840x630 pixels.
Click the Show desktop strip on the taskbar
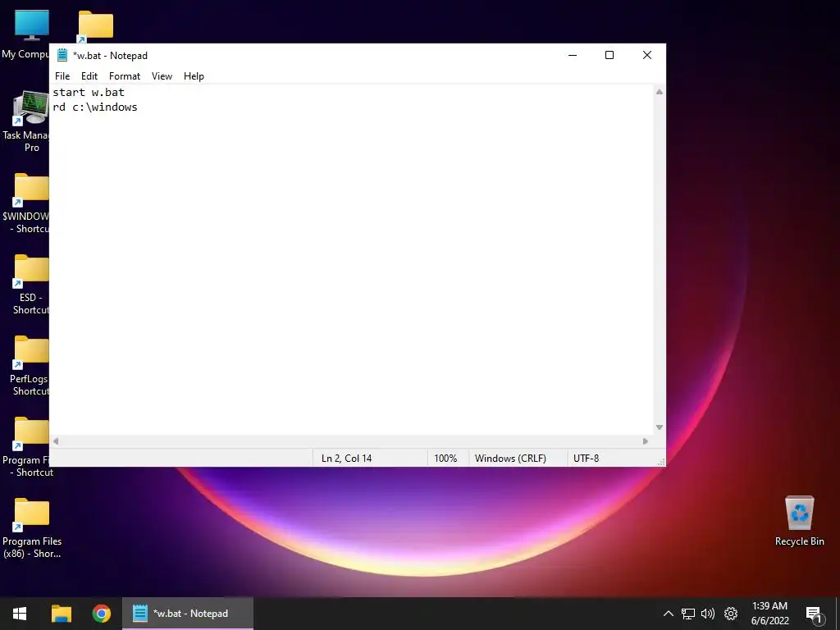838,614
